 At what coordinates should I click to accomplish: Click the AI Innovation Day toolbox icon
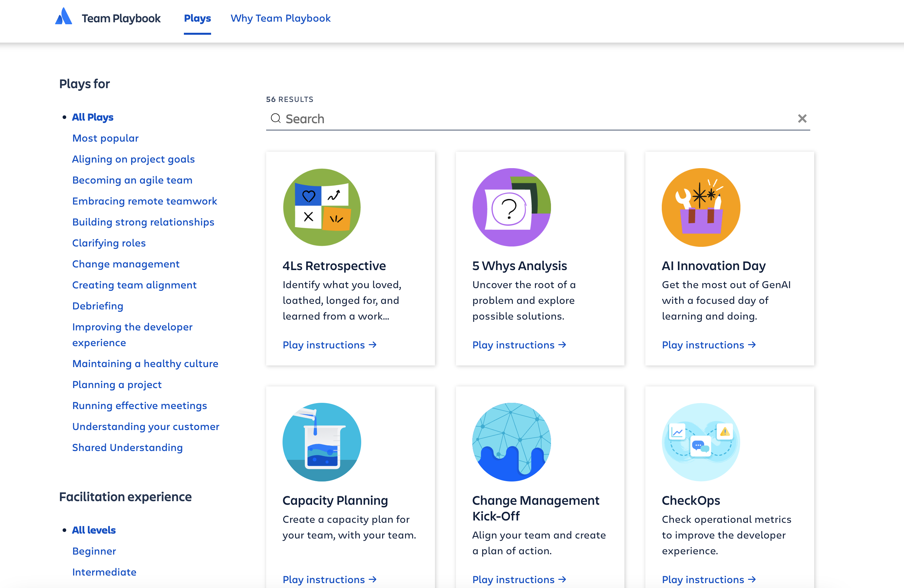(701, 207)
